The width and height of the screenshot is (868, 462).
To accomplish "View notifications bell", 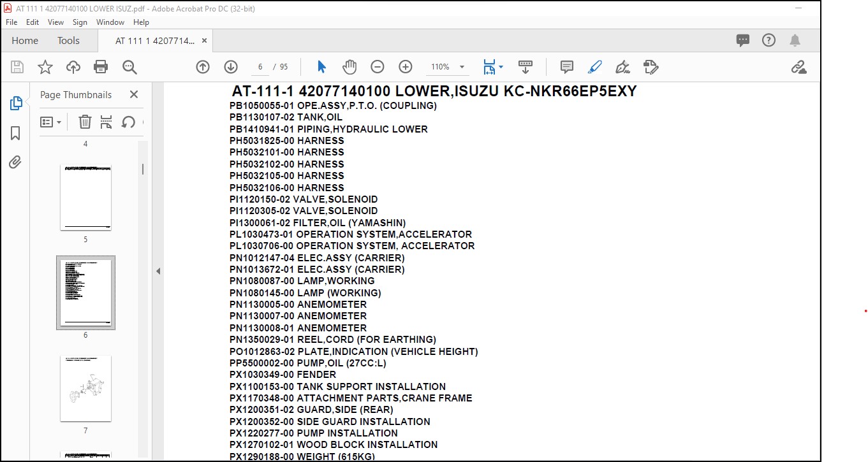I will click(x=795, y=40).
